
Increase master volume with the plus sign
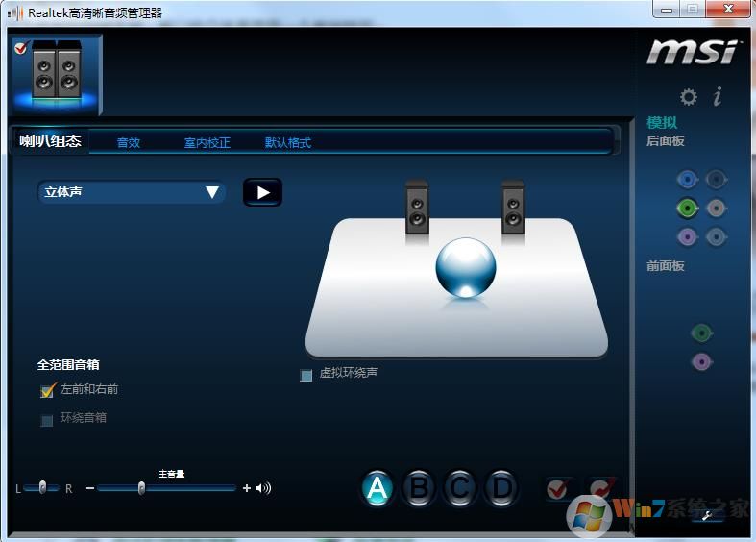pyautogui.click(x=247, y=488)
